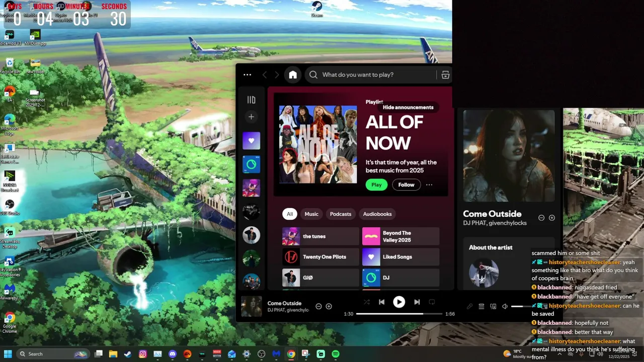This screenshot has width=644, height=362.
Task: Open the NVIDIA App desktop icon
Action: point(35,38)
